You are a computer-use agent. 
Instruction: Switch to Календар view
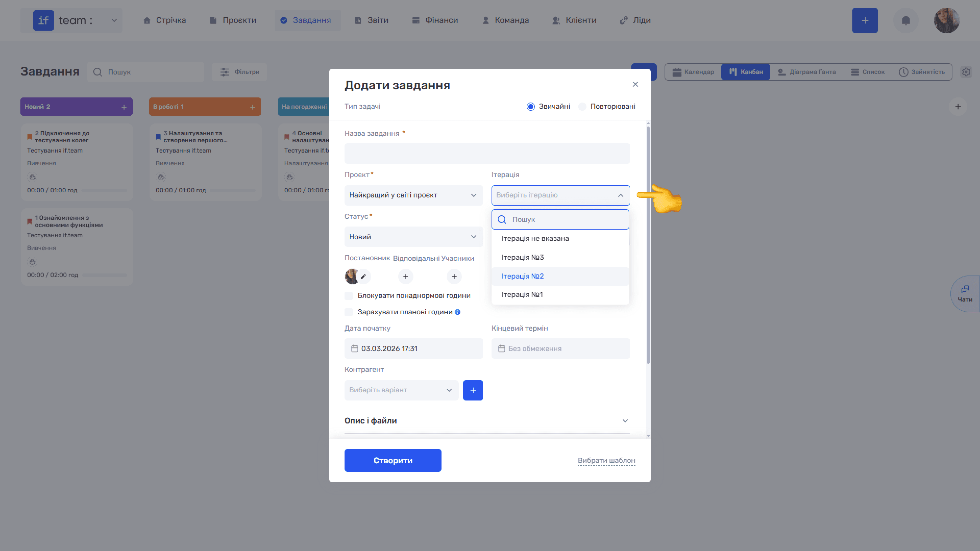point(693,72)
